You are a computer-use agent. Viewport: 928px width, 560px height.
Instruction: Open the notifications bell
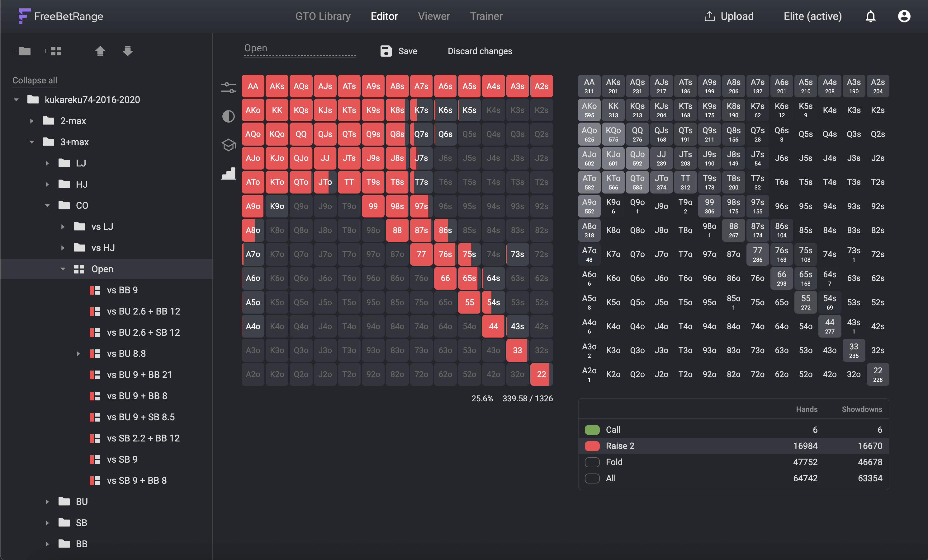click(870, 16)
